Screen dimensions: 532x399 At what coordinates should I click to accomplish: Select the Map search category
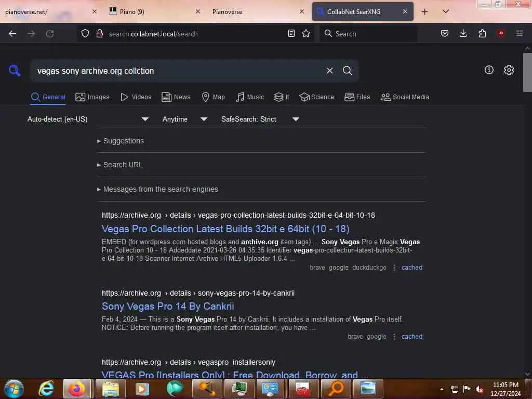pos(213,97)
